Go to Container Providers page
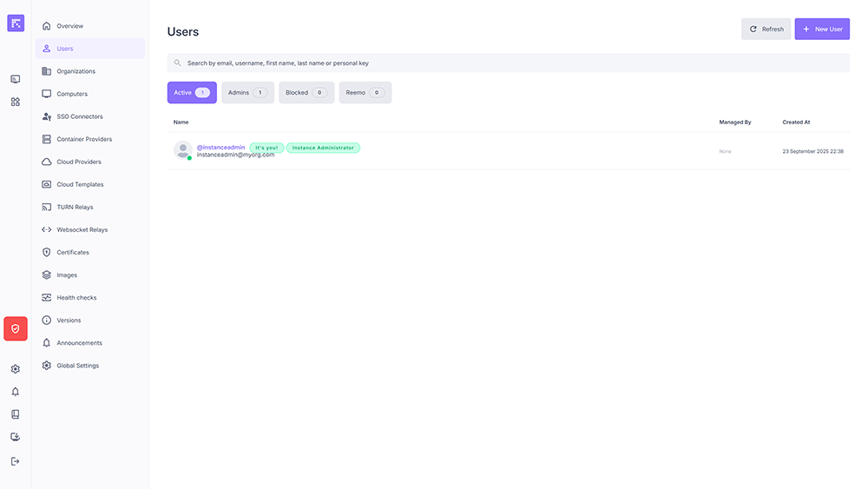 [x=84, y=139]
